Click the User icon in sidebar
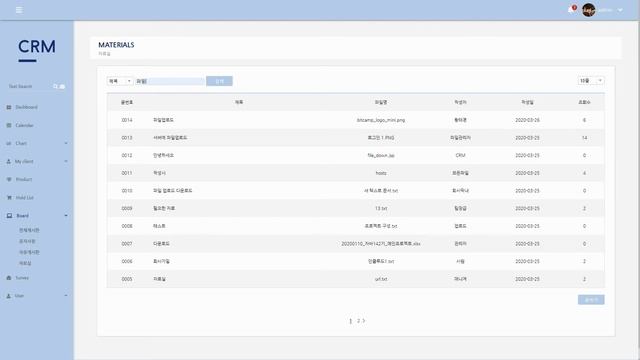The width and height of the screenshot is (640, 360). coord(9,296)
